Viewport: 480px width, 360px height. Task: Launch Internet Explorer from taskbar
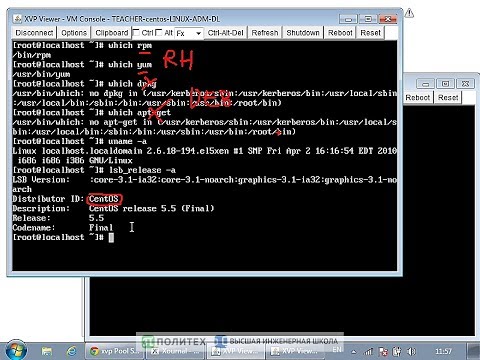point(71,351)
